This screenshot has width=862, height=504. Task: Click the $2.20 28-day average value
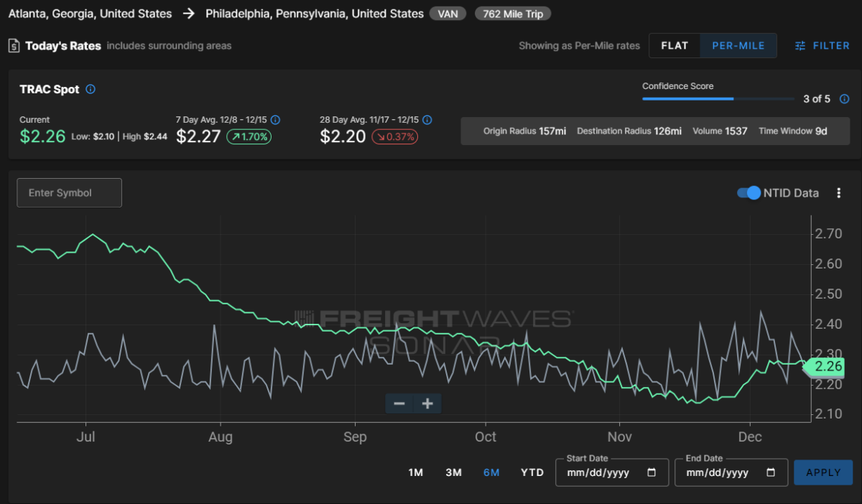343,136
